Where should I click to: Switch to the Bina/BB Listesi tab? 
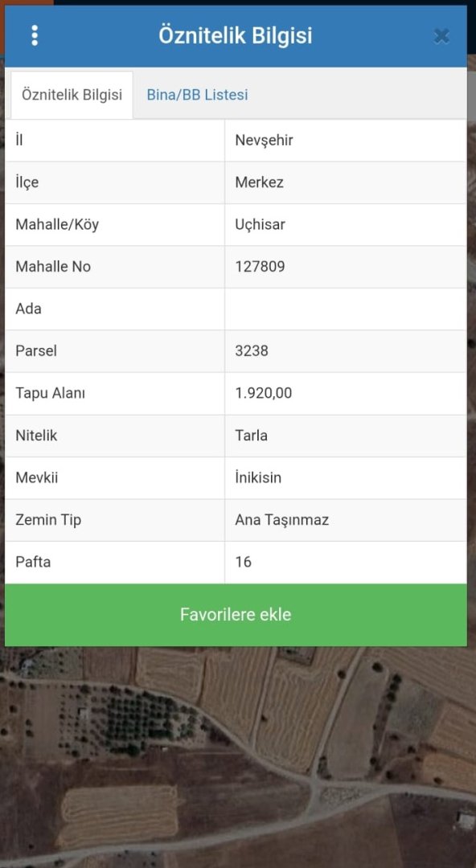[196, 94]
